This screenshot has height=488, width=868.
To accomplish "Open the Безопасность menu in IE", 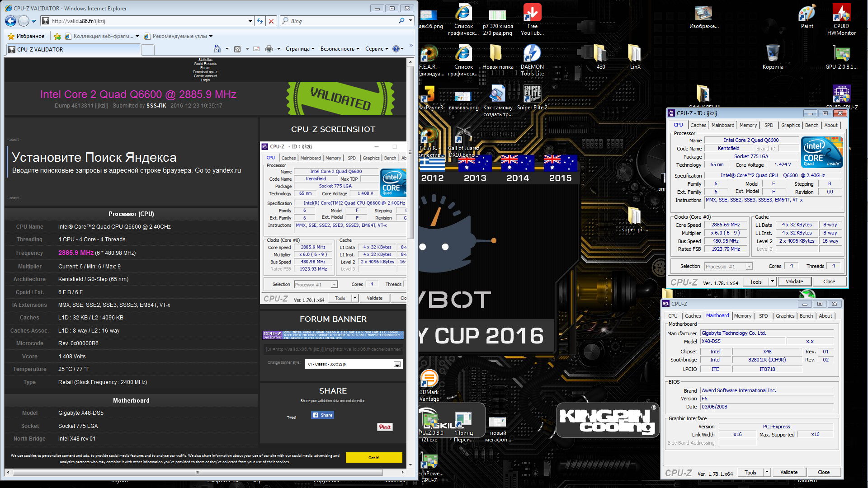I will pyautogui.click(x=340, y=49).
